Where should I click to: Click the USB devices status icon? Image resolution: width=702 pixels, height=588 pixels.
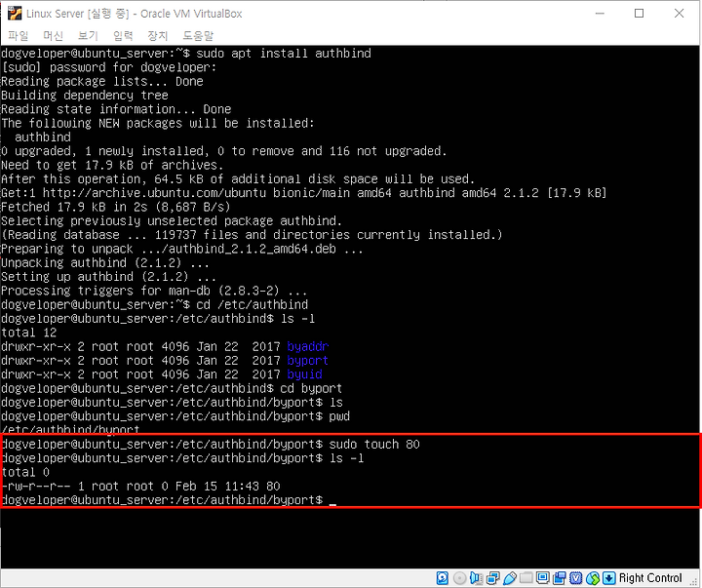(510, 578)
